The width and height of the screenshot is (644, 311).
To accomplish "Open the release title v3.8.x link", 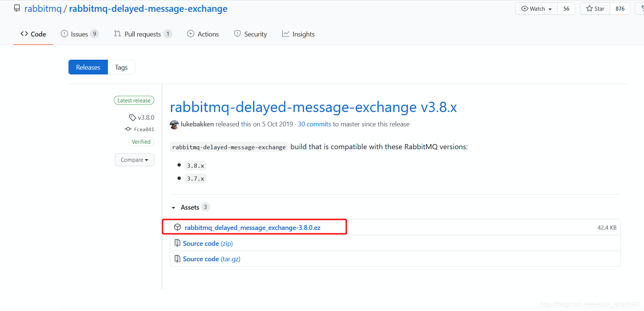I will coord(313,107).
